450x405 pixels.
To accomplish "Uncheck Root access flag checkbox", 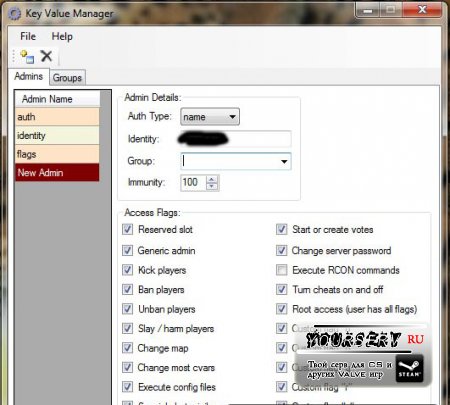I will pyautogui.click(x=281, y=309).
